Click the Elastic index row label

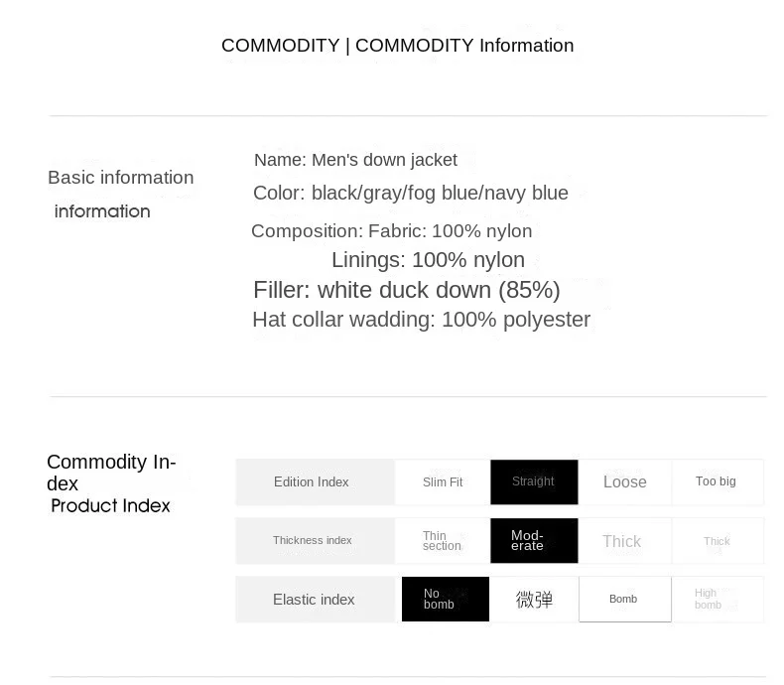(x=314, y=600)
